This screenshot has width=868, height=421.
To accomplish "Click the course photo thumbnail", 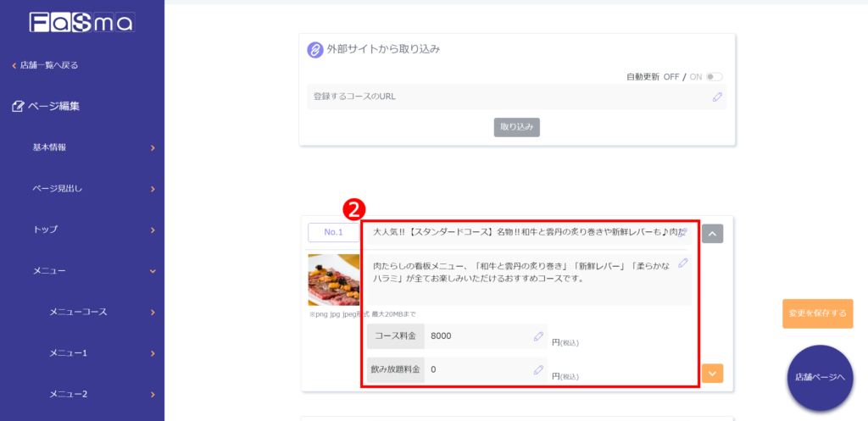I will [333, 280].
